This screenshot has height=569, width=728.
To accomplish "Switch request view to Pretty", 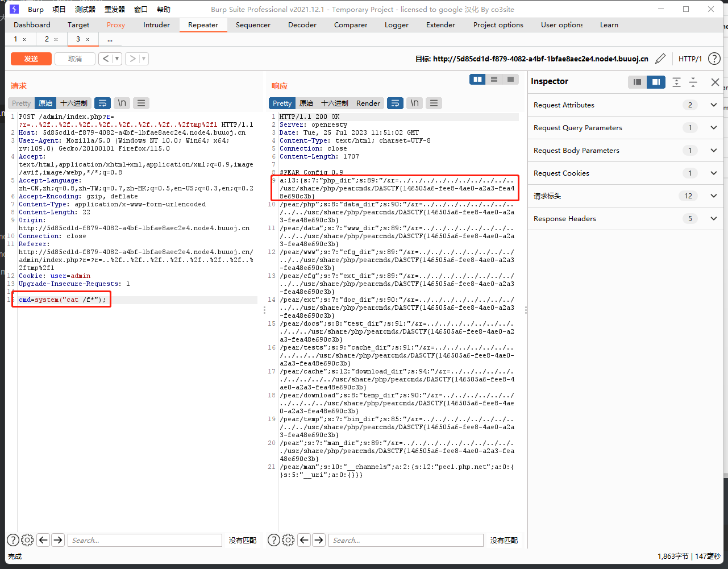I will [22, 103].
